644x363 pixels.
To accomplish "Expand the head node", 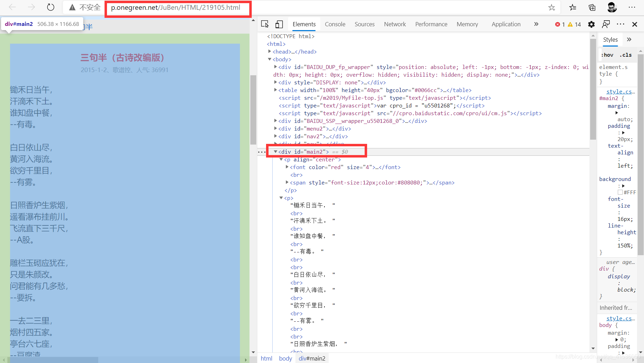I will point(270,51).
